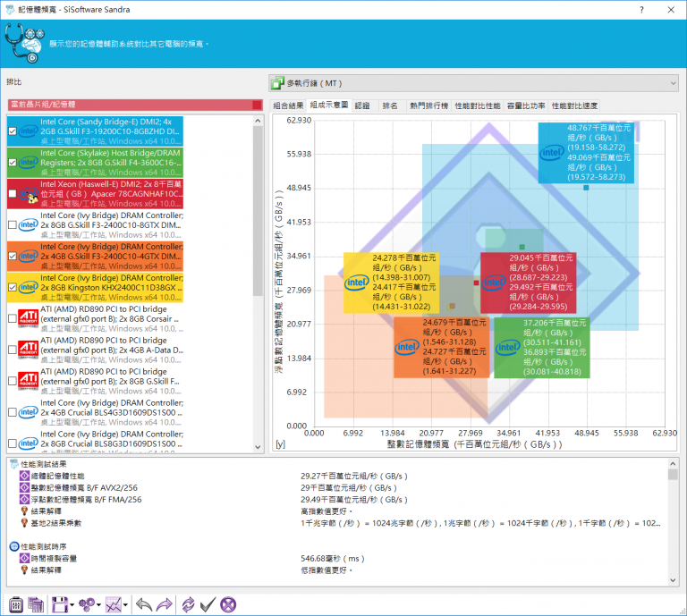This screenshot has width=687, height=616.
Task: Click down arrow of the chipset list scrollbar
Action: coord(258,447)
